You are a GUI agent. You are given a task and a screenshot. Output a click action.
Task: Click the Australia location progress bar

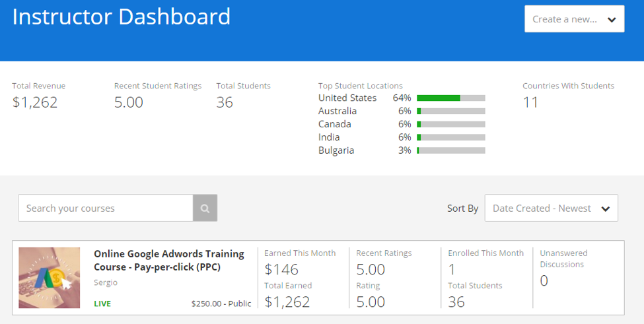(450, 112)
